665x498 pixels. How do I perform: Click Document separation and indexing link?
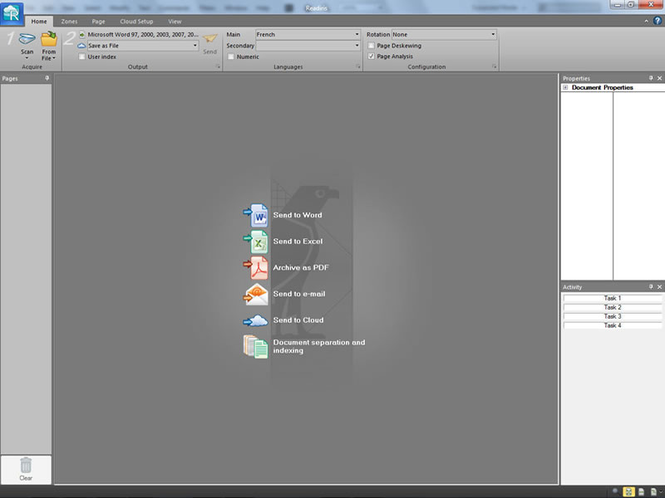coord(319,346)
